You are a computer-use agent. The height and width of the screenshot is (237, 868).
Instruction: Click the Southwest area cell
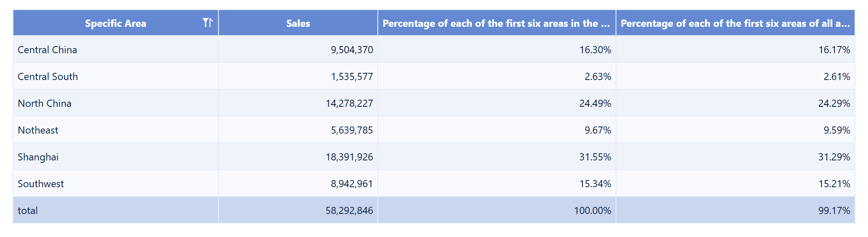[x=41, y=184]
